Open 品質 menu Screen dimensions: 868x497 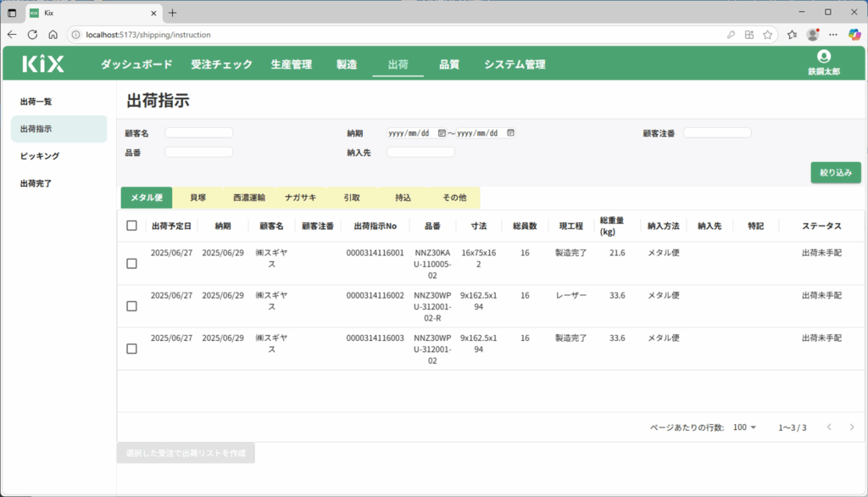tap(449, 64)
